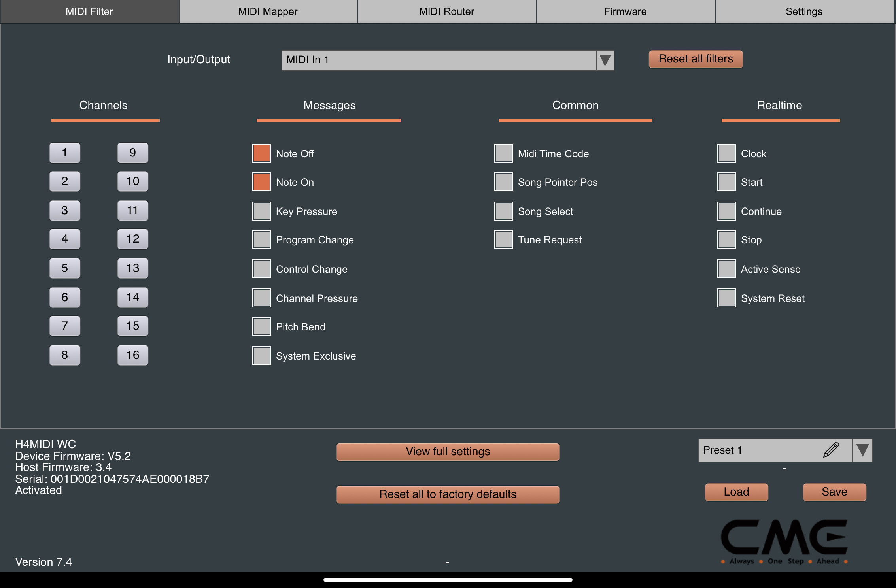This screenshot has height=588, width=896.
Task: Click the Save preset button
Action: [x=834, y=492]
